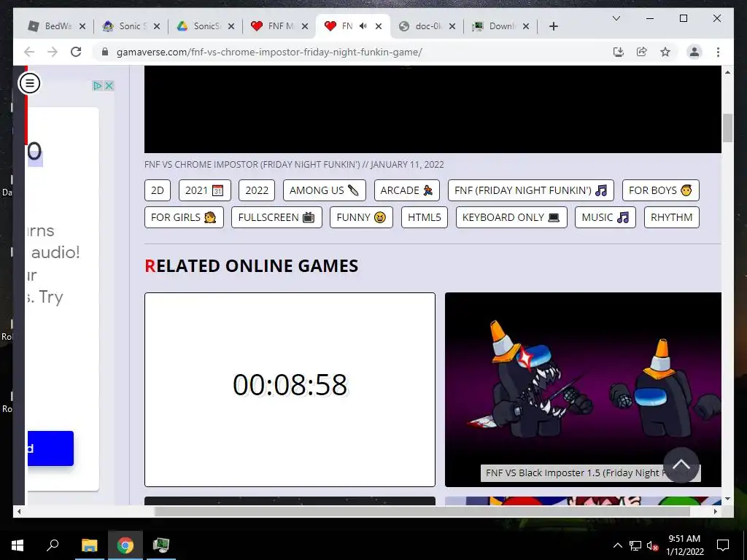Close the BedWa tab
This screenshot has height=560, width=747.
[82, 26]
